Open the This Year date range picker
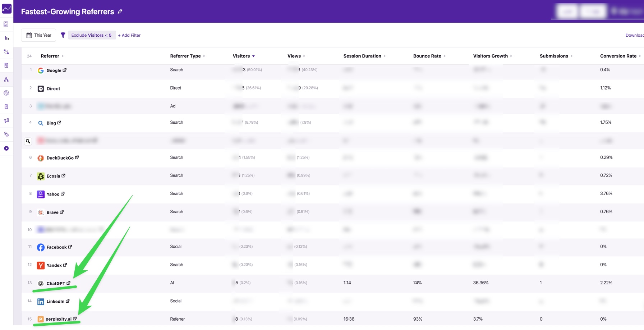This screenshot has height=330, width=644. pos(38,35)
